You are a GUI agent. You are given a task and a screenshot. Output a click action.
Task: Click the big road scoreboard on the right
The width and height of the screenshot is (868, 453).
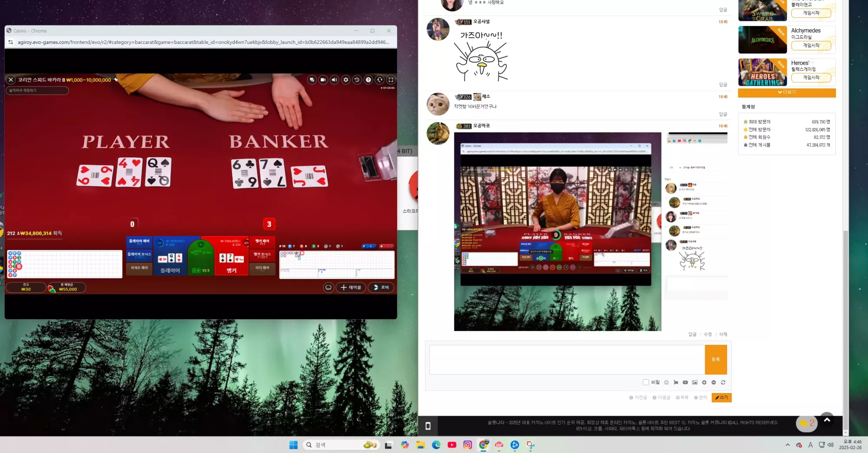tap(337, 265)
